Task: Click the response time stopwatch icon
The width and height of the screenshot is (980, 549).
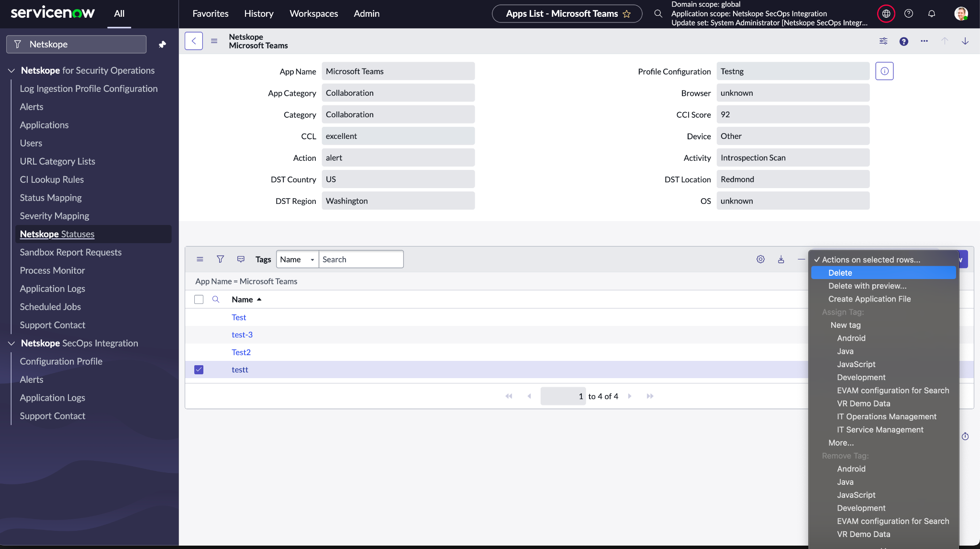Action: coord(965,436)
